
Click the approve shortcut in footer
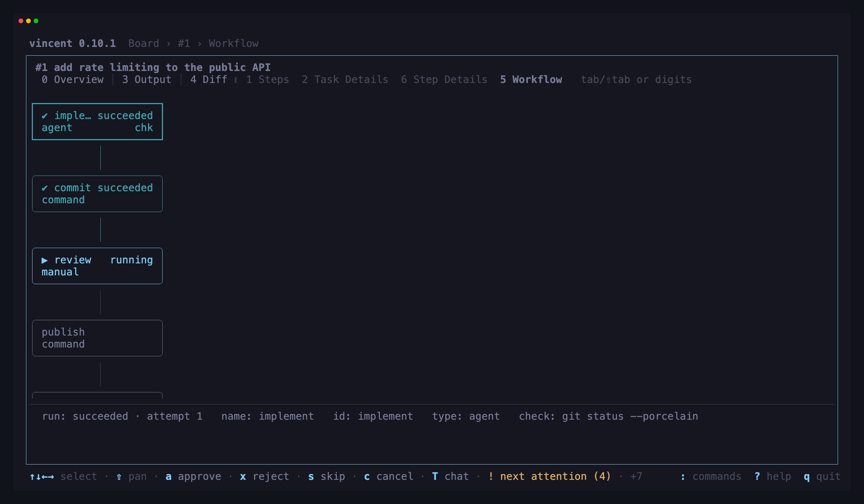193,476
